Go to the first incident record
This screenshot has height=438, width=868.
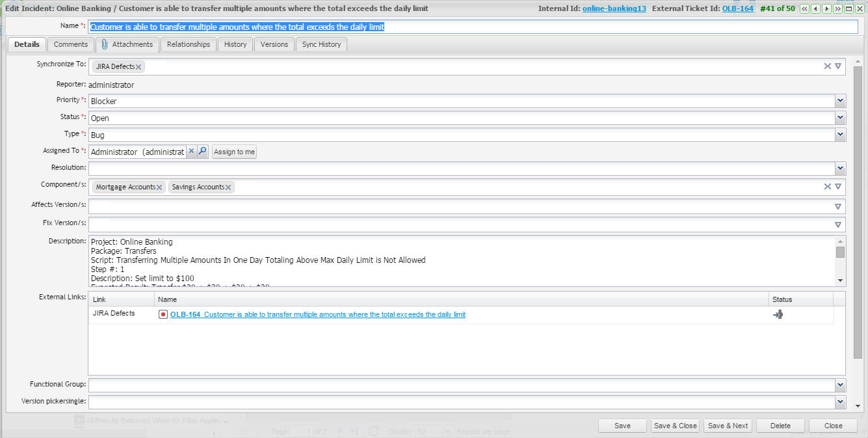point(804,8)
